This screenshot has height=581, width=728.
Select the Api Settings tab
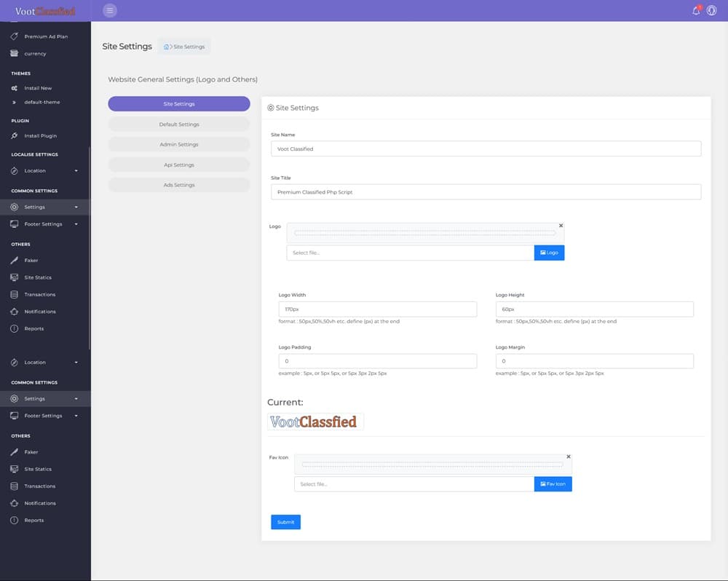[x=179, y=165]
